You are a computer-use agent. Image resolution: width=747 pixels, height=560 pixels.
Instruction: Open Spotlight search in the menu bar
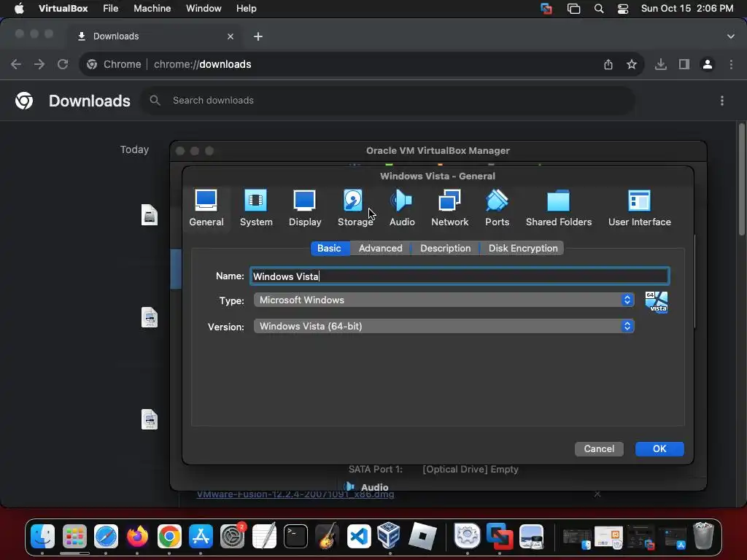[599, 9]
